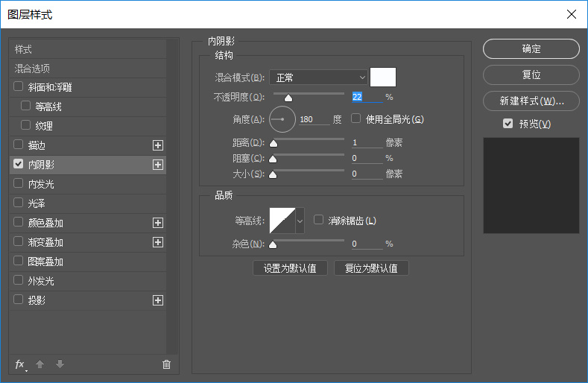Click the move effect up arrow
This screenshot has width=588, height=383.
pyautogui.click(x=40, y=364)
